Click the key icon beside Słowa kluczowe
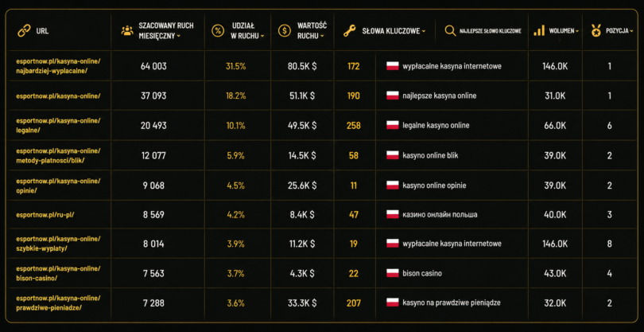 click(x=349, y=31)
